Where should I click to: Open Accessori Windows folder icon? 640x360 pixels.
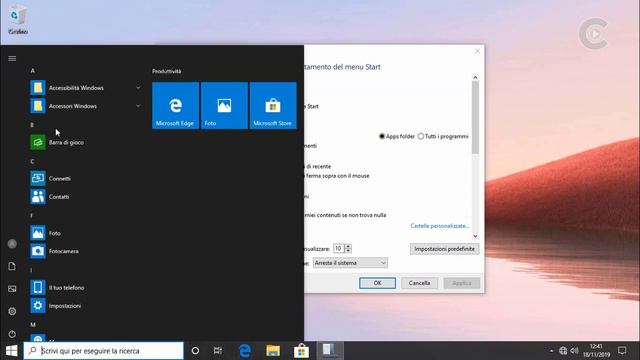(38, 106)
